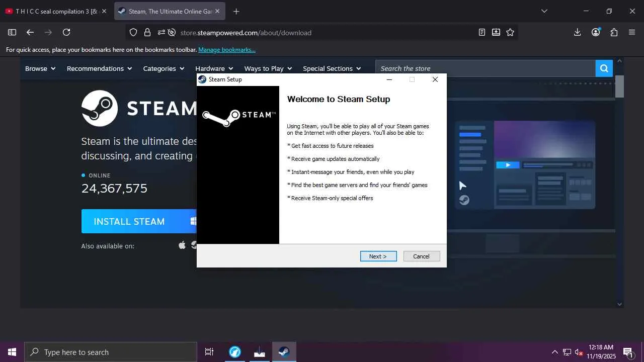
Task: Expand the Hardware dropdown
Action: click(214, 68)
